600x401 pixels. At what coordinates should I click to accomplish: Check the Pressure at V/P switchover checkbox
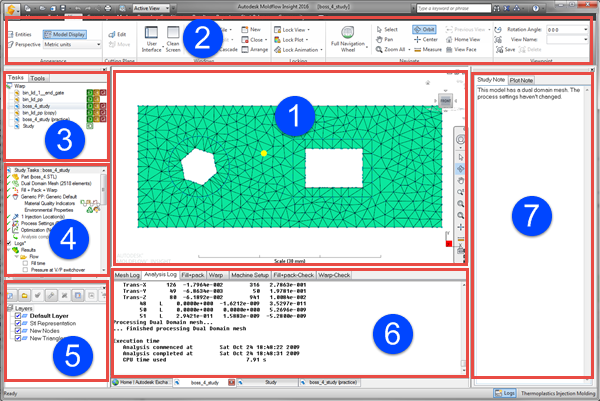[25, 270]
